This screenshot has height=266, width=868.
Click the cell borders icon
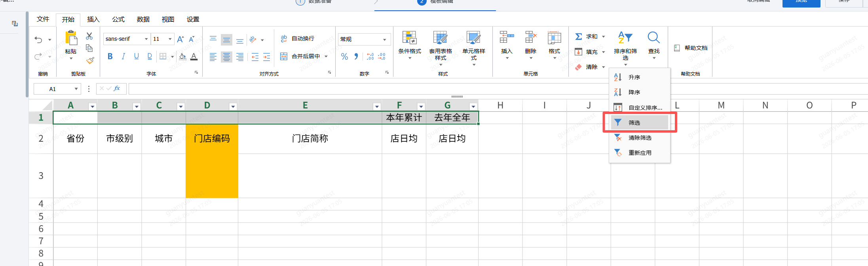(x=163, y=57)
